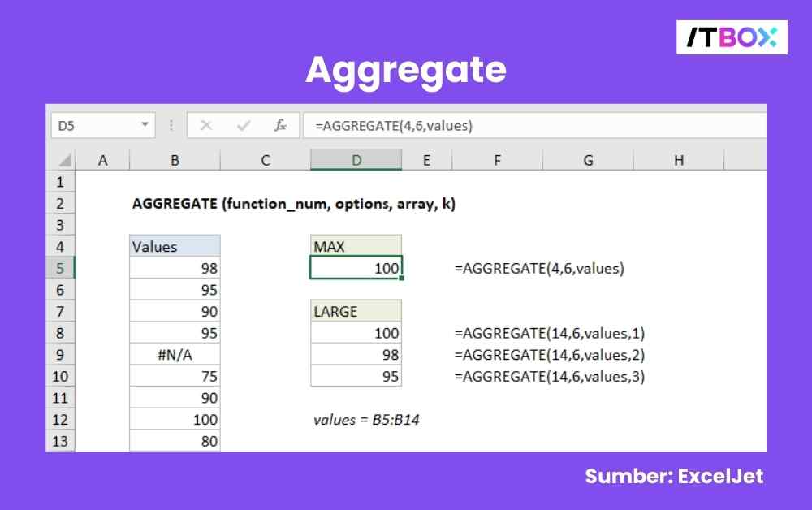Open the Insert Function fx icon
Viewport: 812px width, 510px height.
tap(280, 126)
